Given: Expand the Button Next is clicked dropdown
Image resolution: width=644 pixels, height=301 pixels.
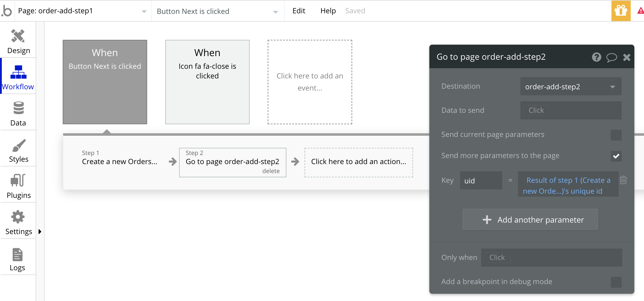Looking at the screenshot, I should click(x=217, y=11).
